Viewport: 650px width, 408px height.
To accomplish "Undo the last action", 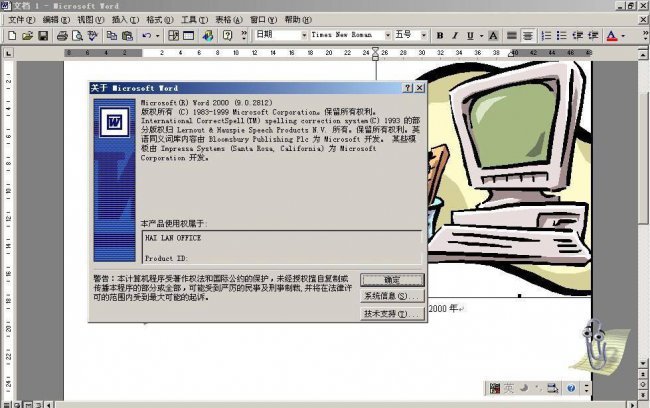I will click(147, 36).
